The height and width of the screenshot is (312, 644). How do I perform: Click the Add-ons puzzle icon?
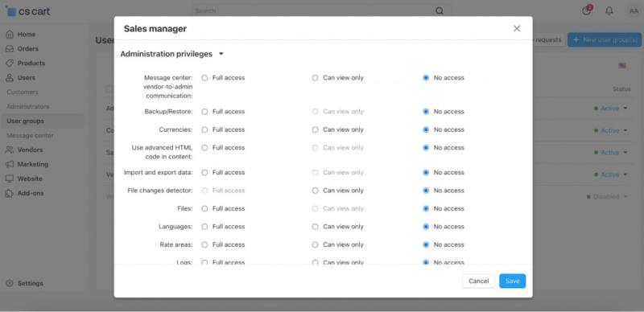click(x=10, y=193)
